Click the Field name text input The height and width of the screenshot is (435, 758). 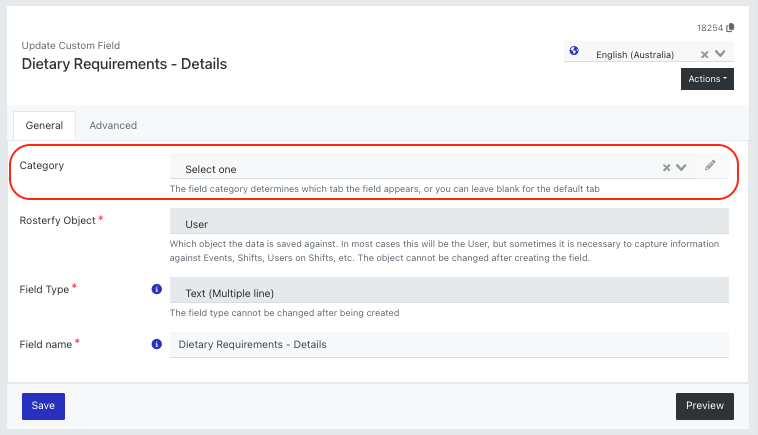coord(449,345)
